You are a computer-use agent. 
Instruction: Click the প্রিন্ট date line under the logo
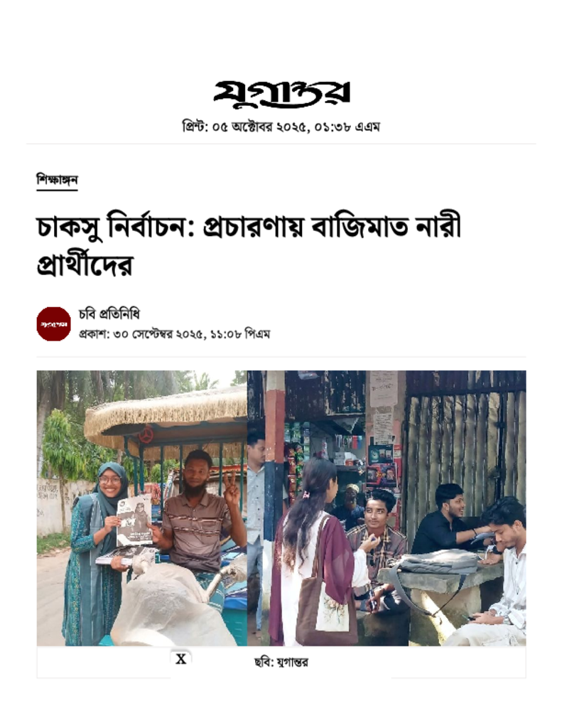[281, 127]
